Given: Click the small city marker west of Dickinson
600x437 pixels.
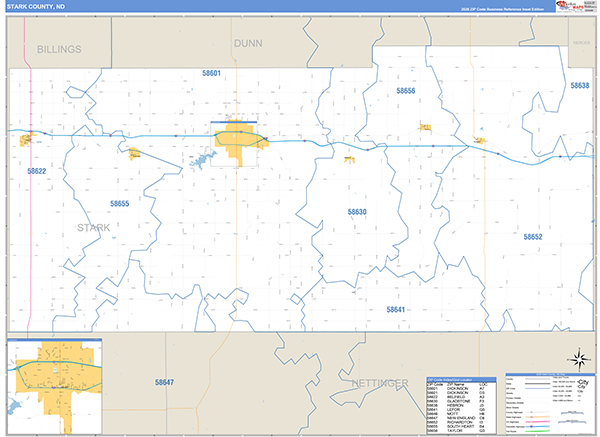Looking at the screenshot, I should coord(134,153).
